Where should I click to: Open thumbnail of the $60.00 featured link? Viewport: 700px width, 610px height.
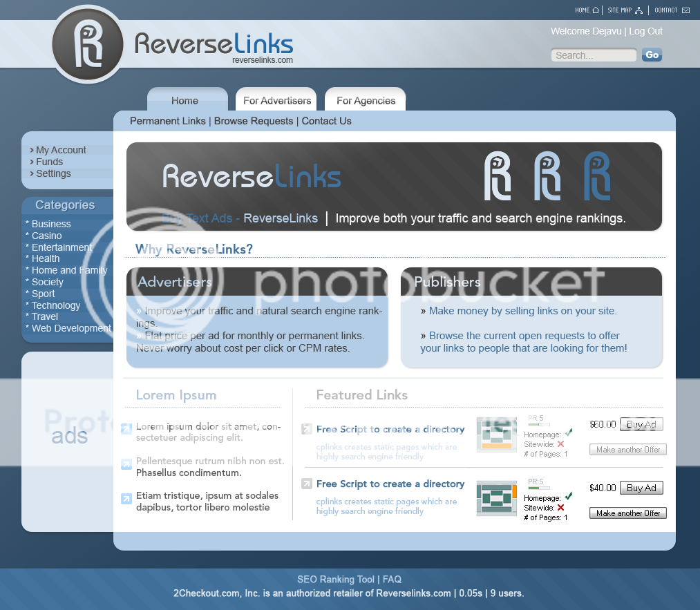click(496, 435)
